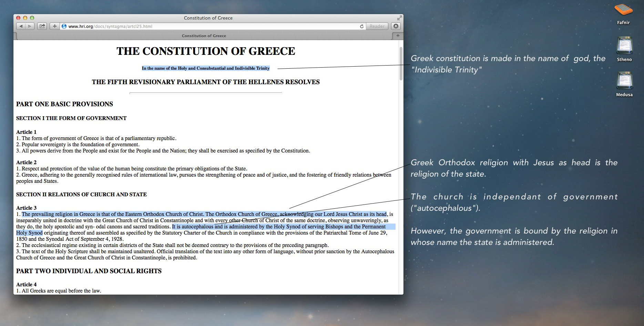Close the Safari window with red button

[18, 18]
